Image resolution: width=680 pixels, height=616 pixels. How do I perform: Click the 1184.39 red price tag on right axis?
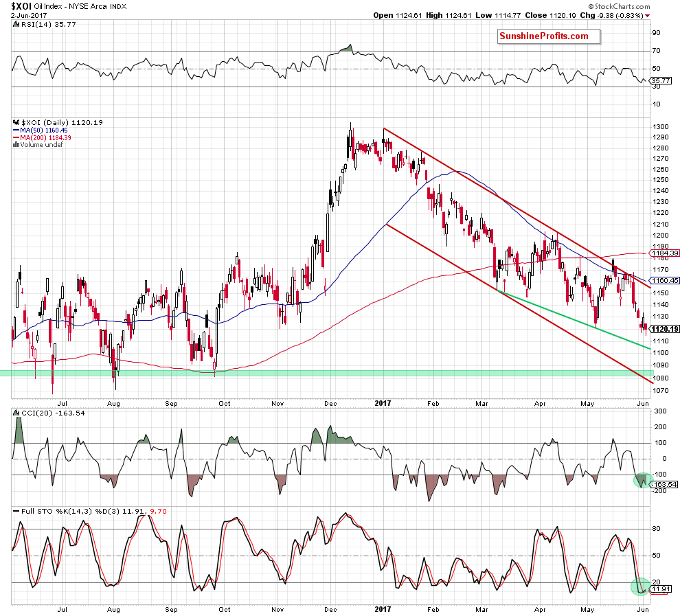(664, 253)
